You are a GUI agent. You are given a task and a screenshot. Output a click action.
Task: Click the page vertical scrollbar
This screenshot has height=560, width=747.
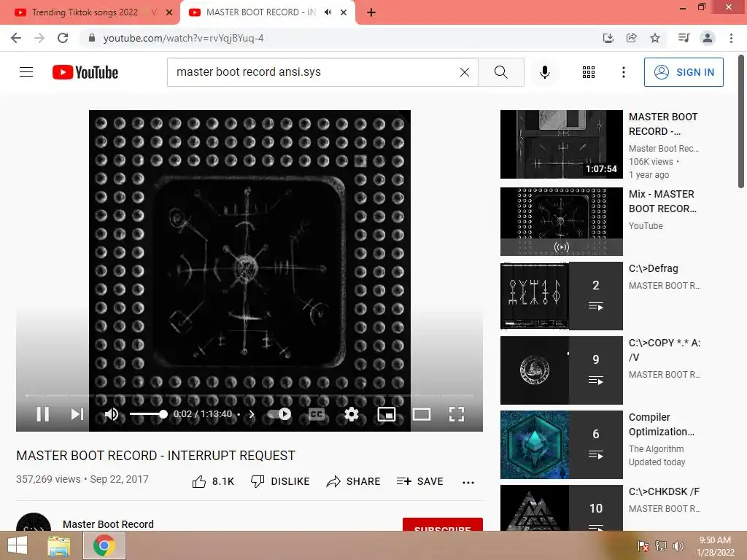click(x=741, y=122)
